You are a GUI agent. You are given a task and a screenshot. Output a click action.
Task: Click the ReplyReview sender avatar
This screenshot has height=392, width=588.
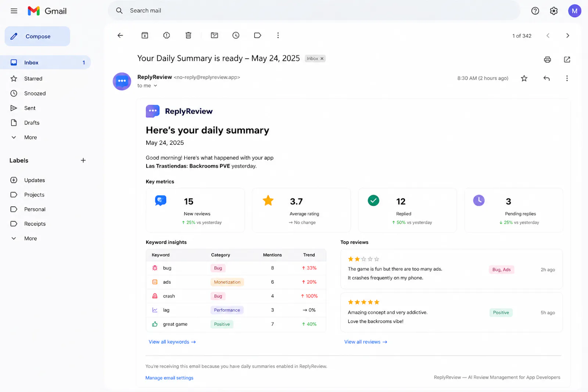(122, 81)
